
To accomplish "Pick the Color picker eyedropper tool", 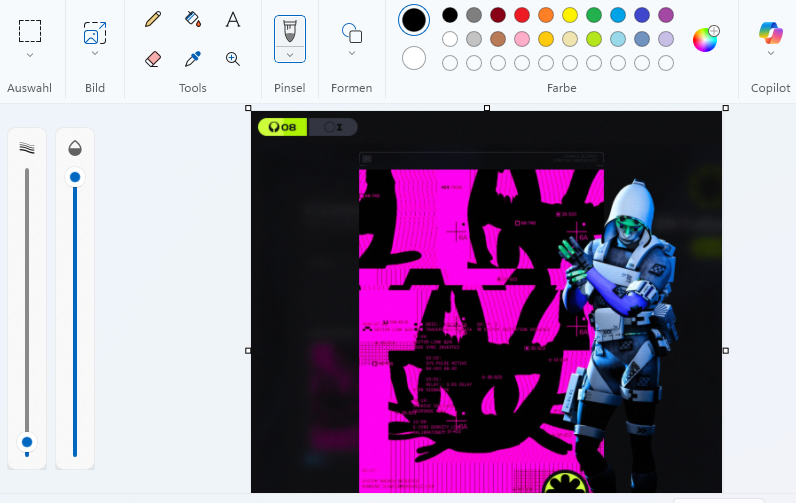I will [193, 59].
